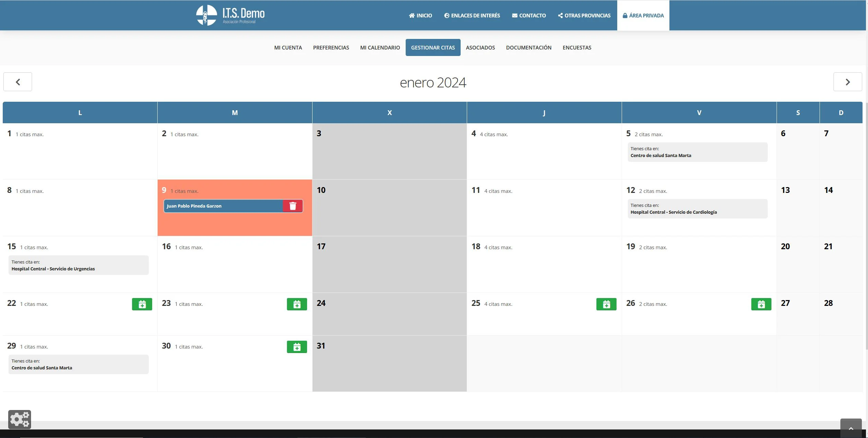Click the green calendar-plus icon on day 25

pos(606,304)
